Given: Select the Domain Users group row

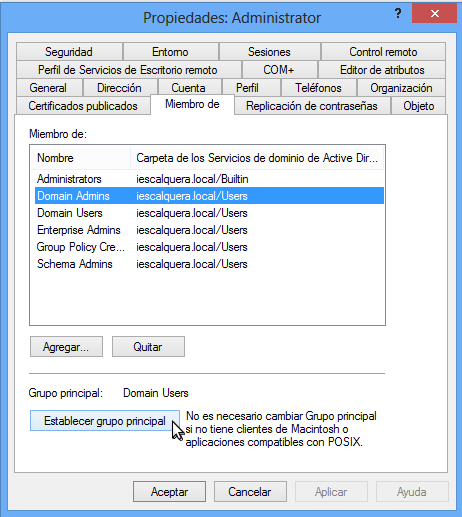Looking at the screenshot, I should coord(209,213).
